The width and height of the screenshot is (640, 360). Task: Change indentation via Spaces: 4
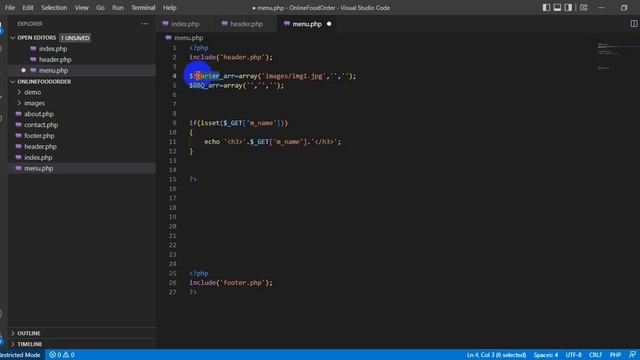(x=545, y=355)
